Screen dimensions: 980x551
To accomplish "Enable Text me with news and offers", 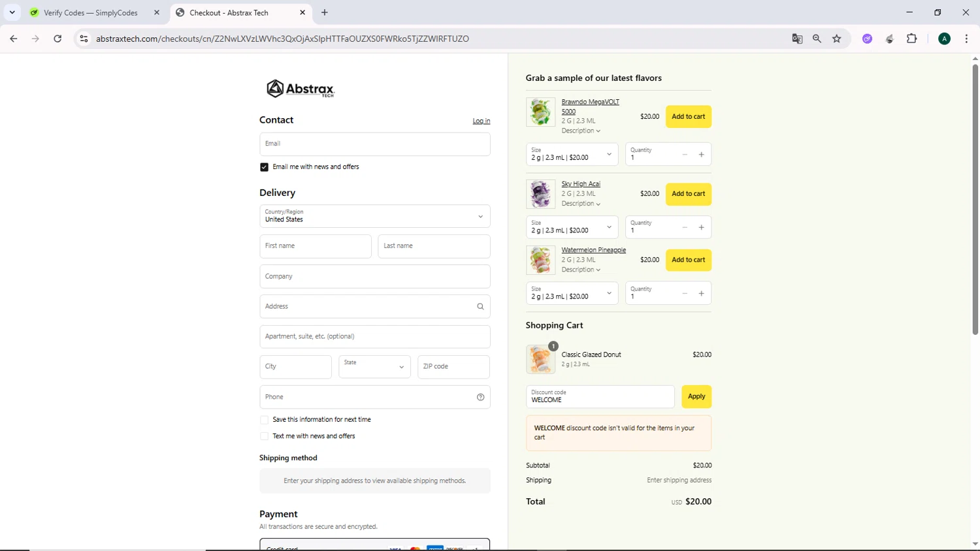I will click(x=264, y=436).
